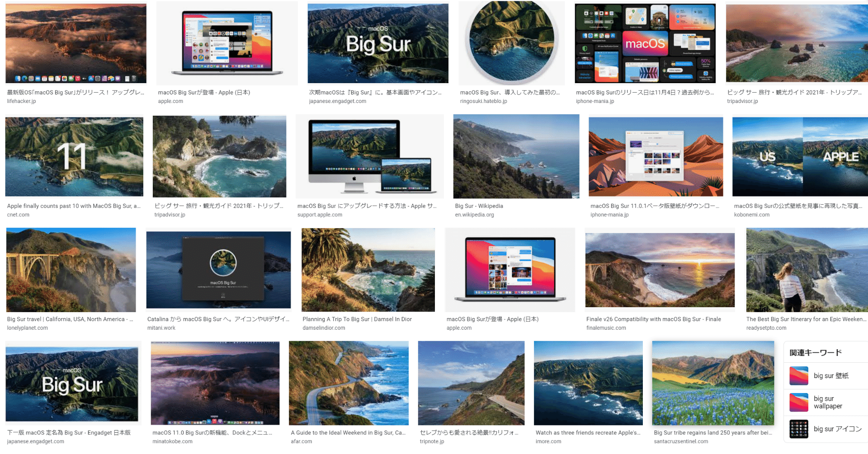
Task: Open the lonelyplanet.com travel result link
Action: point(27,328)
